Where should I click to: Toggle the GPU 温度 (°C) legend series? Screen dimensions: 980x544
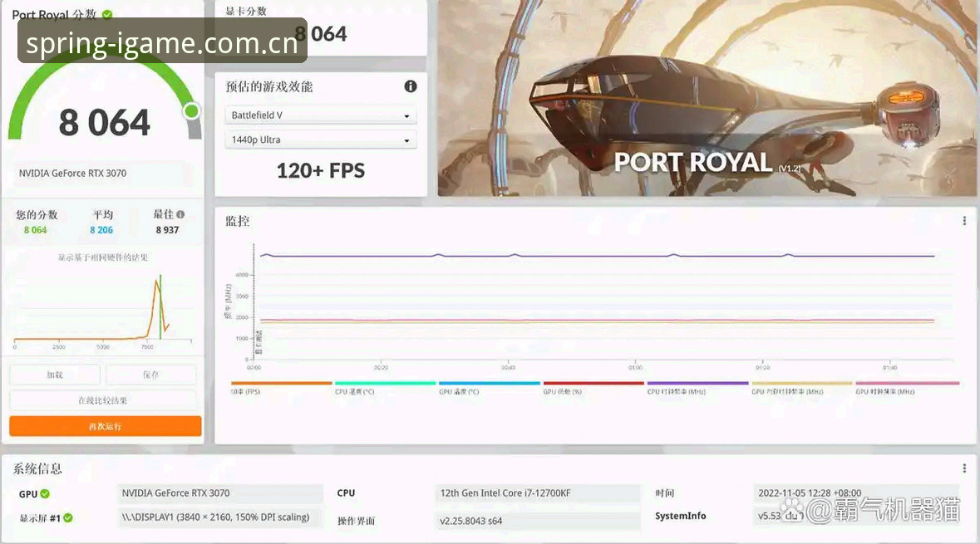[x=490, y=388]
